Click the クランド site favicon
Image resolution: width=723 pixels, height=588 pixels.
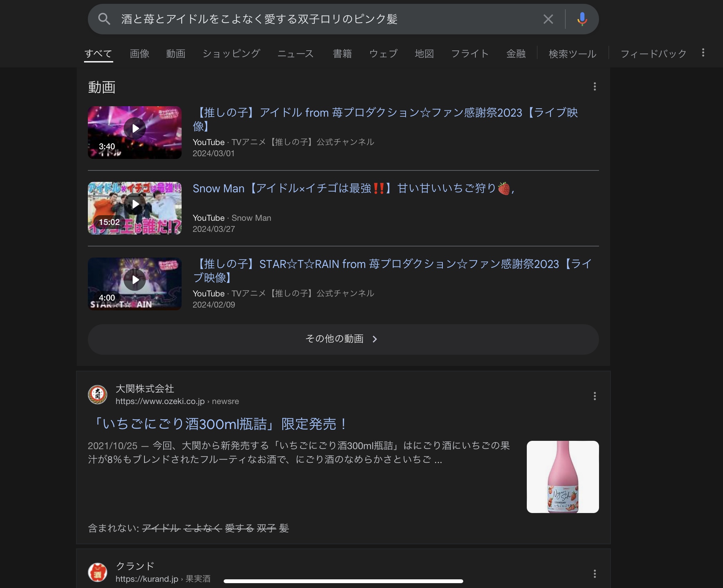98,572
